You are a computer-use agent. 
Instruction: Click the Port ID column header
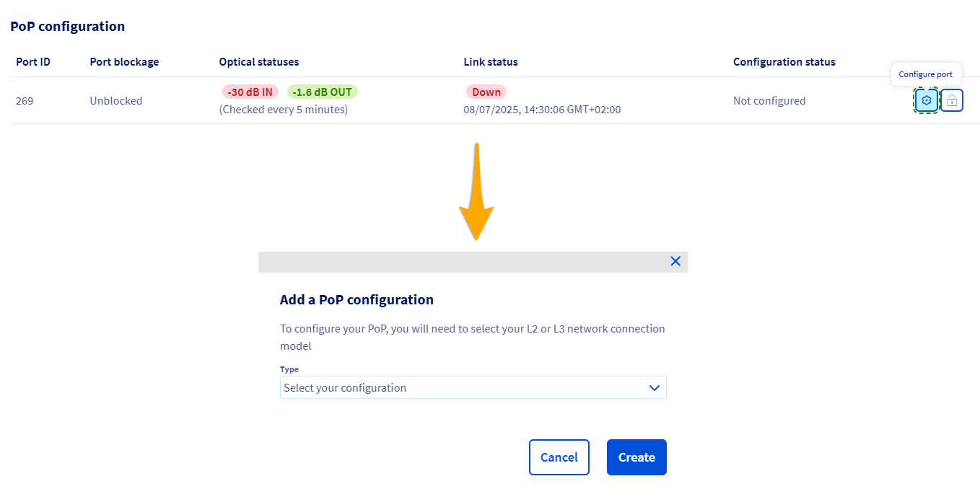[33, 62]
